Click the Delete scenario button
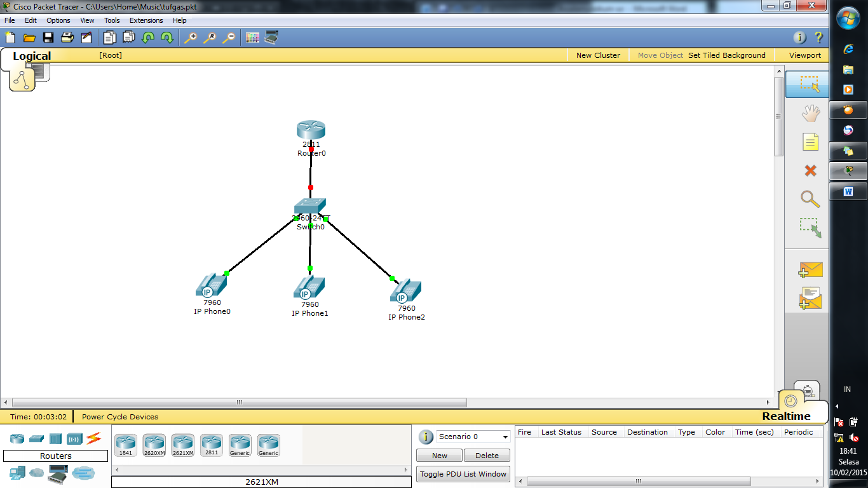Image resolution: width=868 pixels, height=488 pixels. tap(487, 456)
